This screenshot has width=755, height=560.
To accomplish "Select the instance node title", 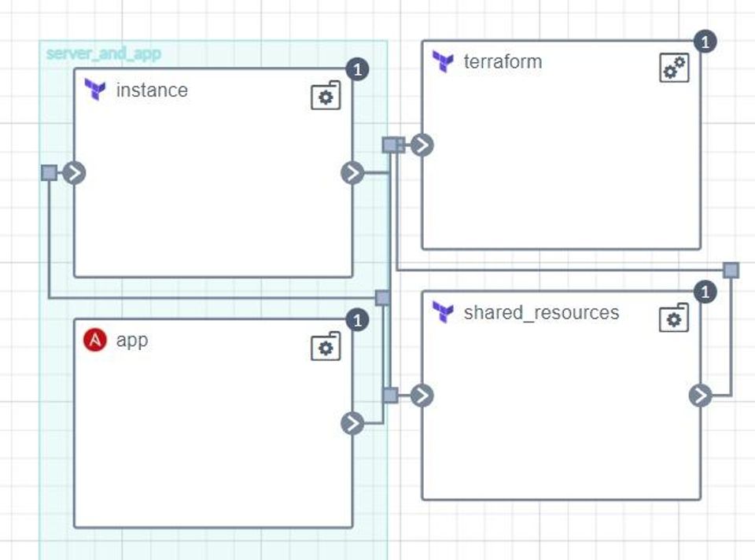I will pos(152,90).
